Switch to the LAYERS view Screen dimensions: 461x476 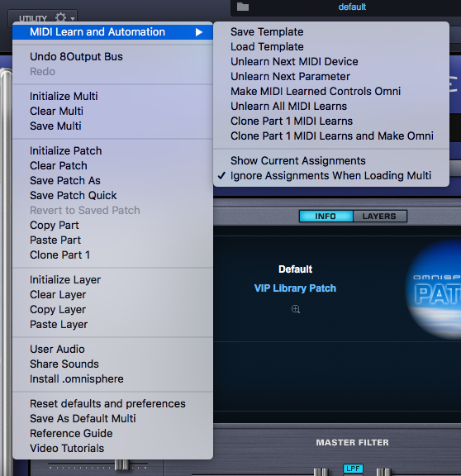coord(379,217)
